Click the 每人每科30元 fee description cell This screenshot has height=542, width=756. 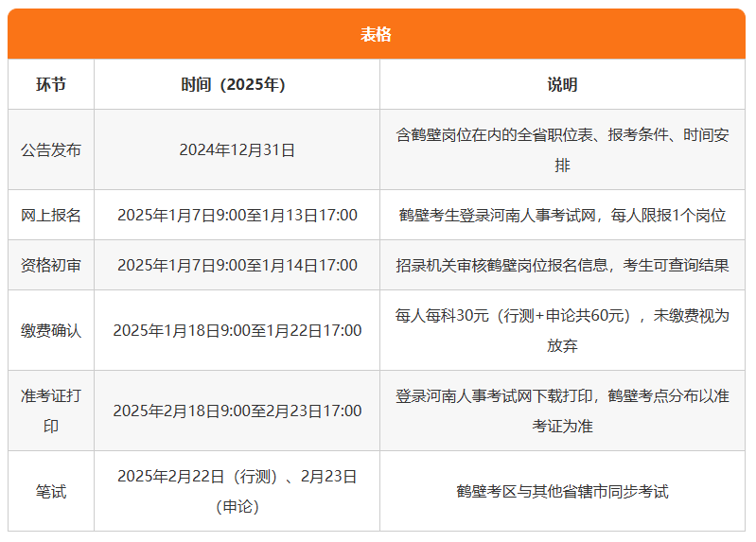[562, 330]
